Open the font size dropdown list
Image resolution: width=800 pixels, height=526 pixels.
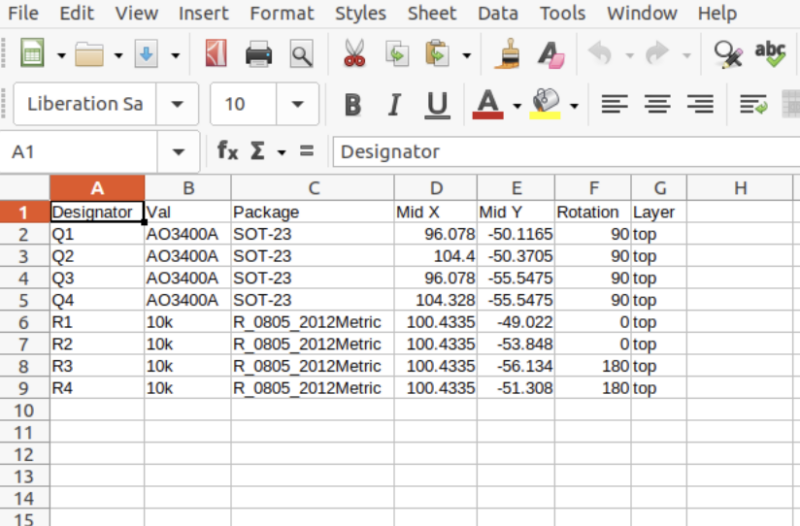pos(297,104)
